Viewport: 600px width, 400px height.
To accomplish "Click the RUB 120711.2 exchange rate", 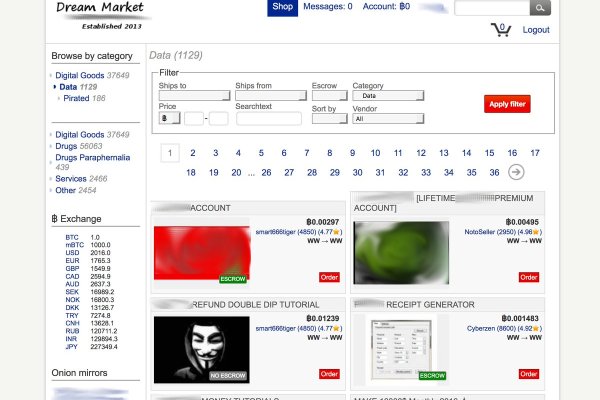I will point(91,331).
